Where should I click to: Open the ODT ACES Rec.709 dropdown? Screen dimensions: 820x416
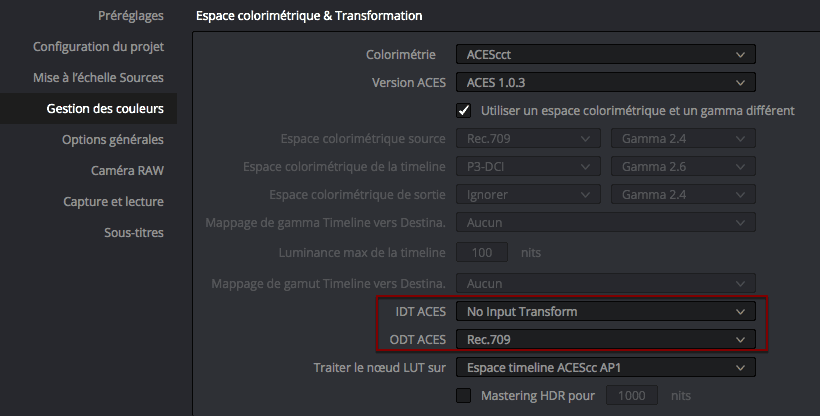[606, 339]
